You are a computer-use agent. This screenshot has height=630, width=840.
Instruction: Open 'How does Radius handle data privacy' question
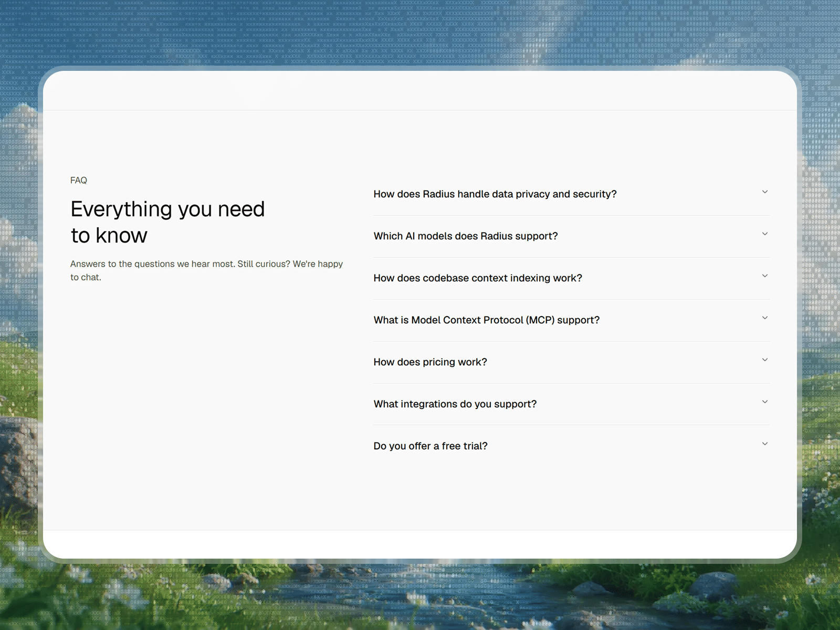click(x=495, y=194)
